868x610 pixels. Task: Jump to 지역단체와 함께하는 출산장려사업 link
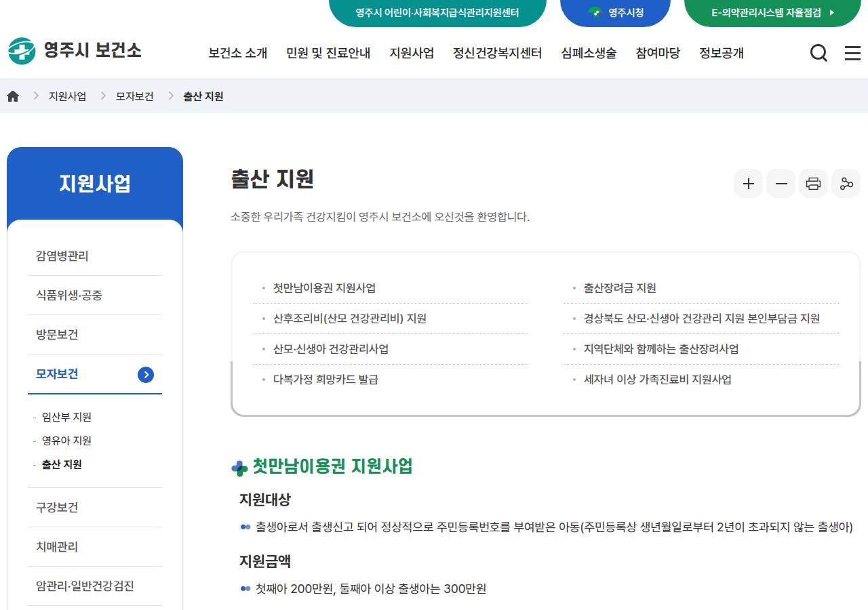[x=661, y=349]
